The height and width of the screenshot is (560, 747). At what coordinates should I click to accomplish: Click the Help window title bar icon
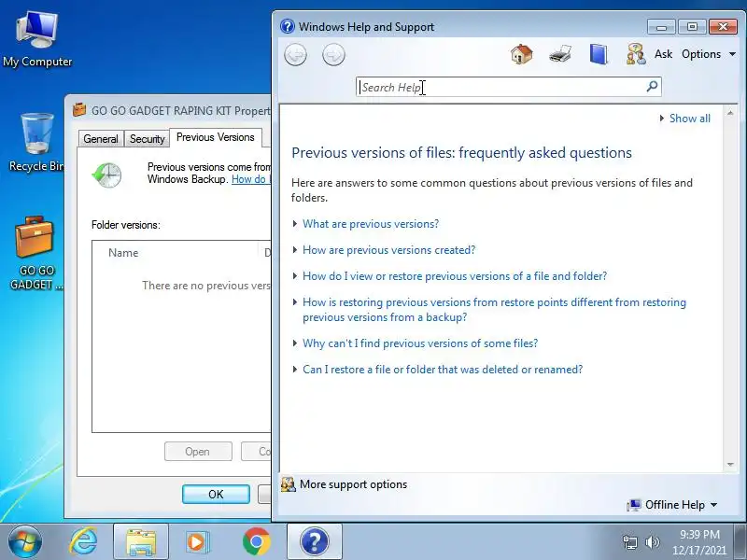(288, 26)
